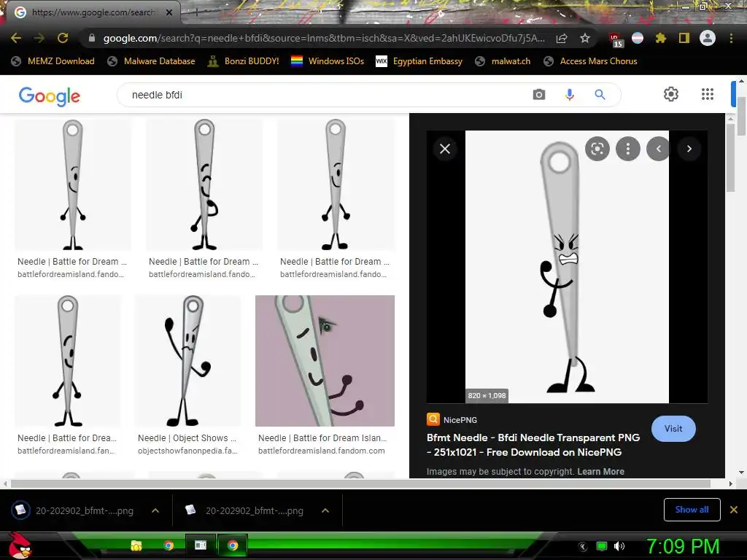Show next image in preview panel
Image resolution: width=747 pixels, height=560 pixels.
coord(689,149)
